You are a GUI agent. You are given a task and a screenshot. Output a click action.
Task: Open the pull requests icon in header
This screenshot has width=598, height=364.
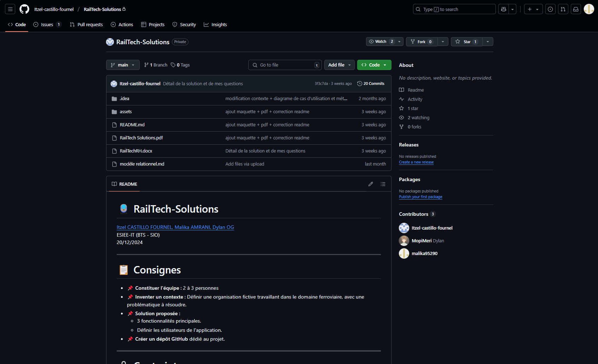click(x=563, y=9)
